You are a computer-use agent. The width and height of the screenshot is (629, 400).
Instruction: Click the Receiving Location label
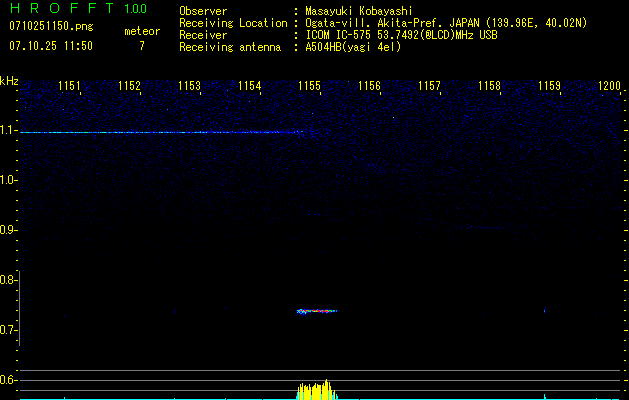pyautogui.click(x=233, y=23)
